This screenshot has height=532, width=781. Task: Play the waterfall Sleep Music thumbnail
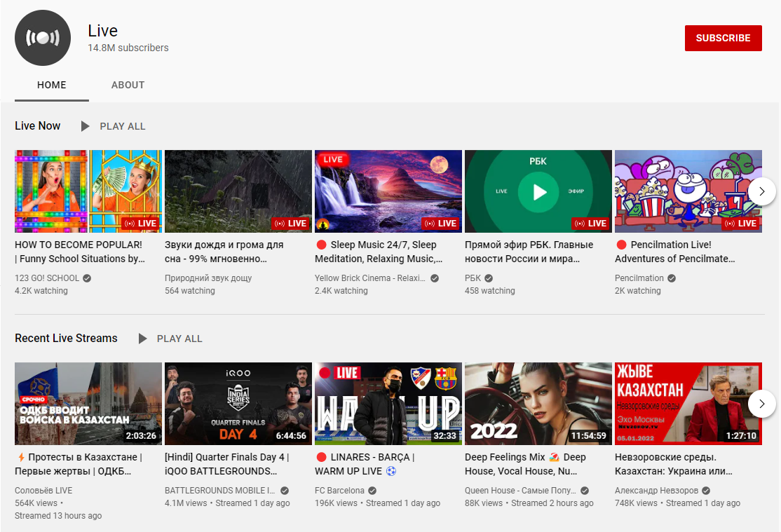tap(388, 191)
